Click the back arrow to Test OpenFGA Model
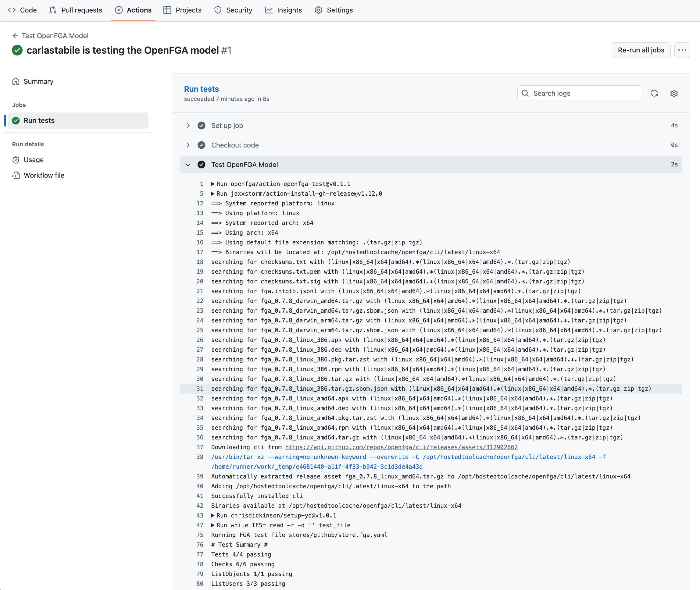 pos(16,35)
